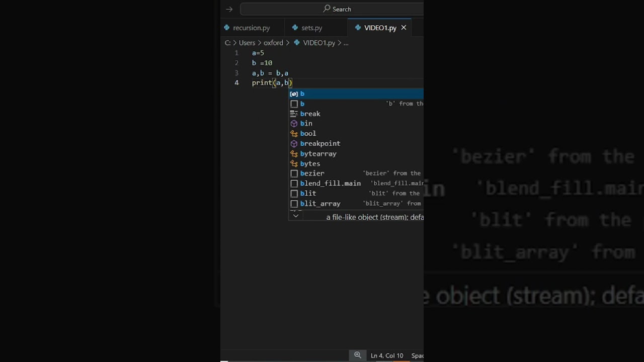644x362 pixels.
Task: Select the 'bytearray' class suggestion
Action: pyautogui.click(x=318, y=154)
